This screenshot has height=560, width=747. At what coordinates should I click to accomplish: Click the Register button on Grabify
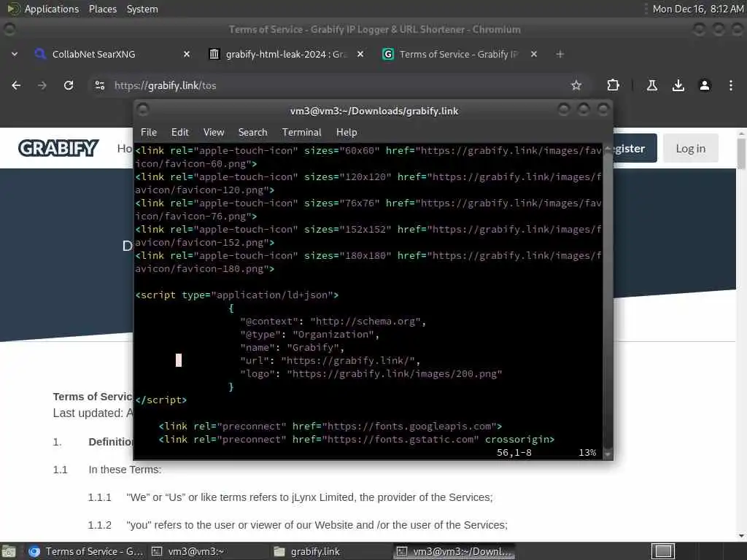point(635,149)
